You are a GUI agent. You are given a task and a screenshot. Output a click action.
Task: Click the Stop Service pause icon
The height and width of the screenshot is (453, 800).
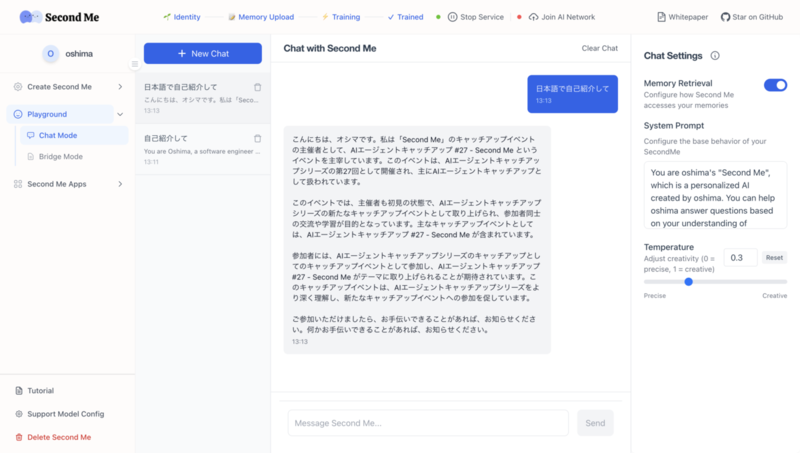point(453,17)
